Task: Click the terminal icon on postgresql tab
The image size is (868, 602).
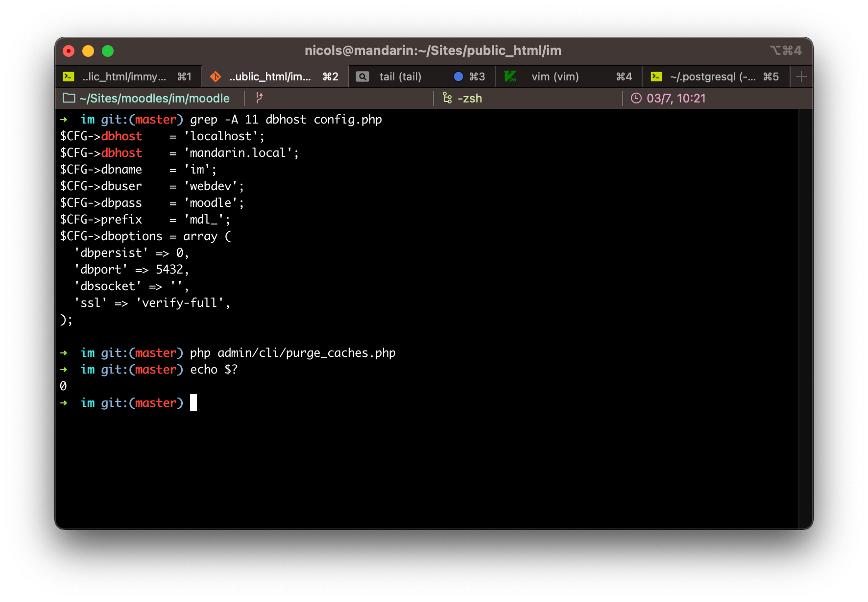Action: click(x=656, y=76)
